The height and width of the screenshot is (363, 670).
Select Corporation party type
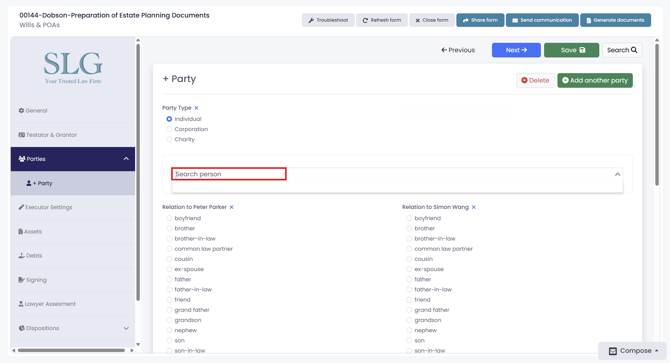(169, 129)
